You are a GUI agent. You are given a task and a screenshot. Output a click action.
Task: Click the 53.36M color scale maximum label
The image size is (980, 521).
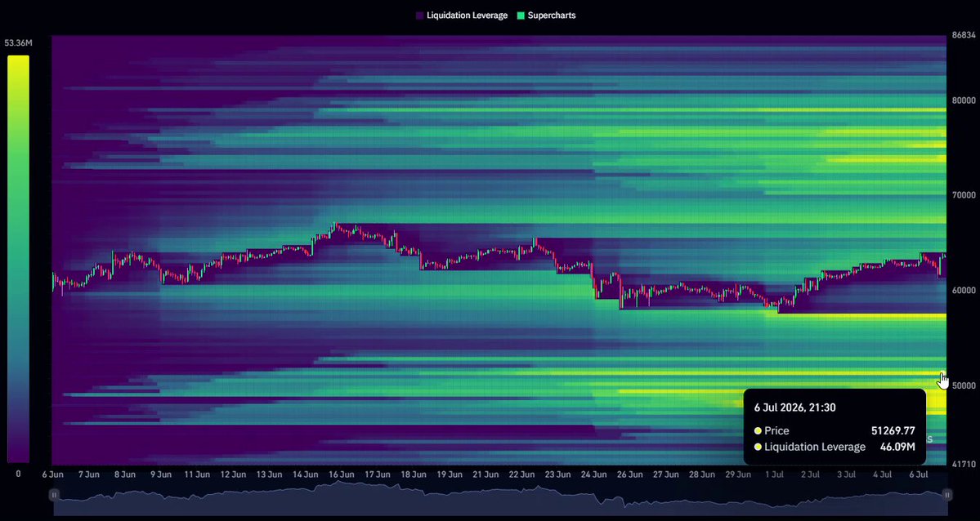(18, 43)
